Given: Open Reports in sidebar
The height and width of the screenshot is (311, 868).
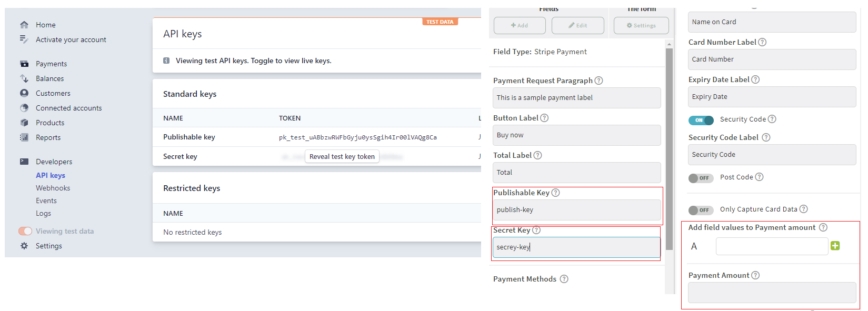Looking at the screenshot, I should point(48,137).
